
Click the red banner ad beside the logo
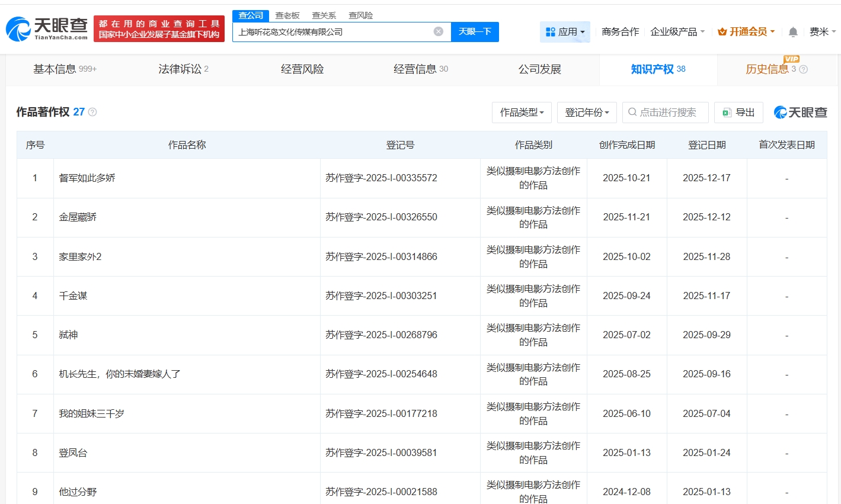pos(159,29)
